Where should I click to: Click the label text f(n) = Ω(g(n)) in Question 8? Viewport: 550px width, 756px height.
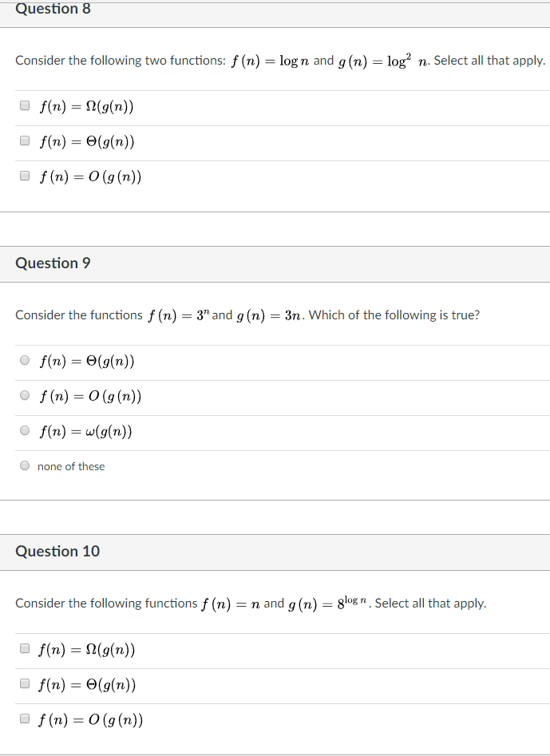pyautogui.click(x=88, y=105)
